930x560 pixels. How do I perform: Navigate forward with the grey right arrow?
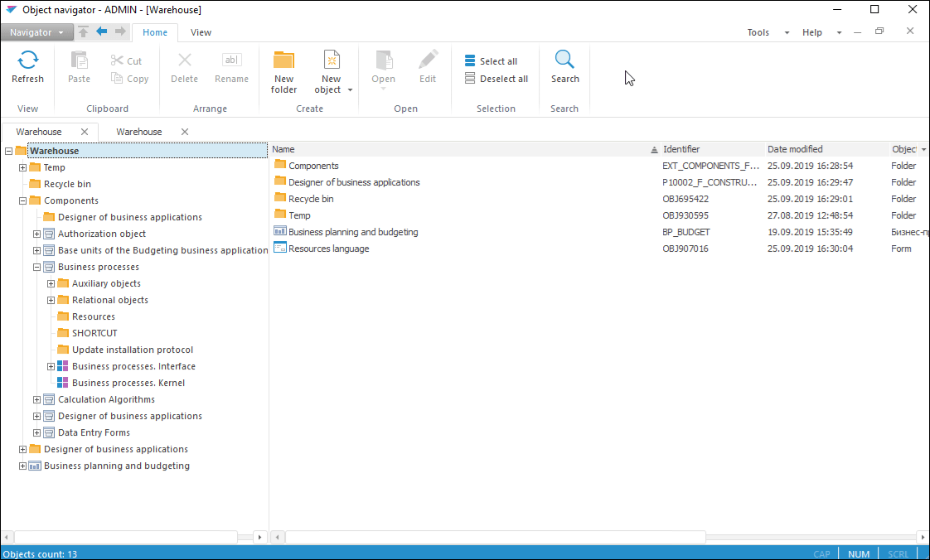click(x=120, y=31)
